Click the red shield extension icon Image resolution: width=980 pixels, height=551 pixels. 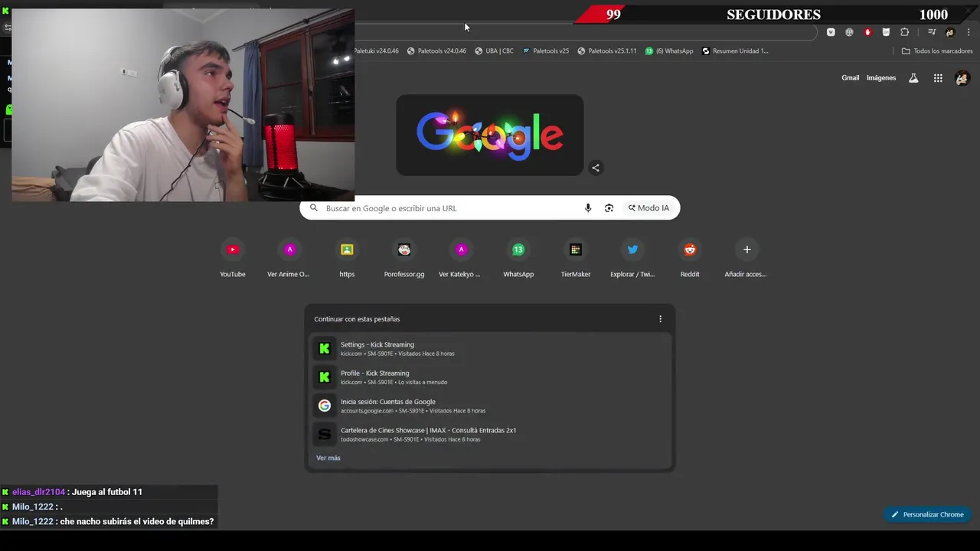867,32
